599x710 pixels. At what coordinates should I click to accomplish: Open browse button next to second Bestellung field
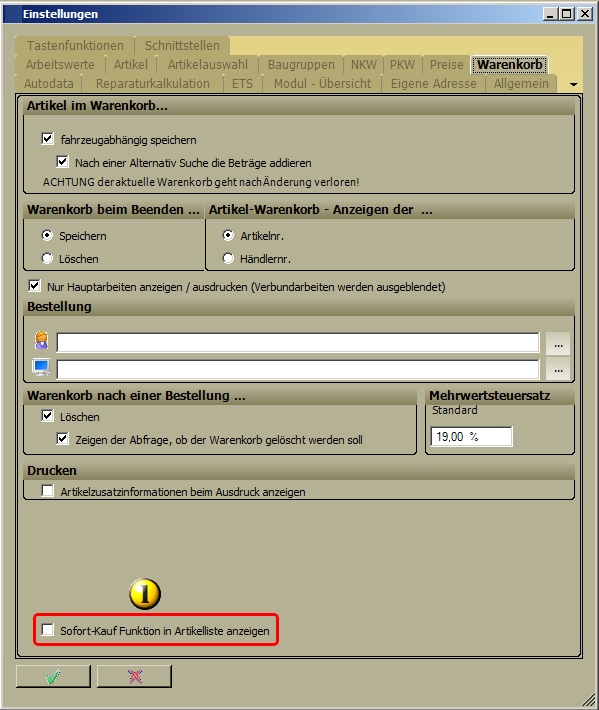pos(558,369)
